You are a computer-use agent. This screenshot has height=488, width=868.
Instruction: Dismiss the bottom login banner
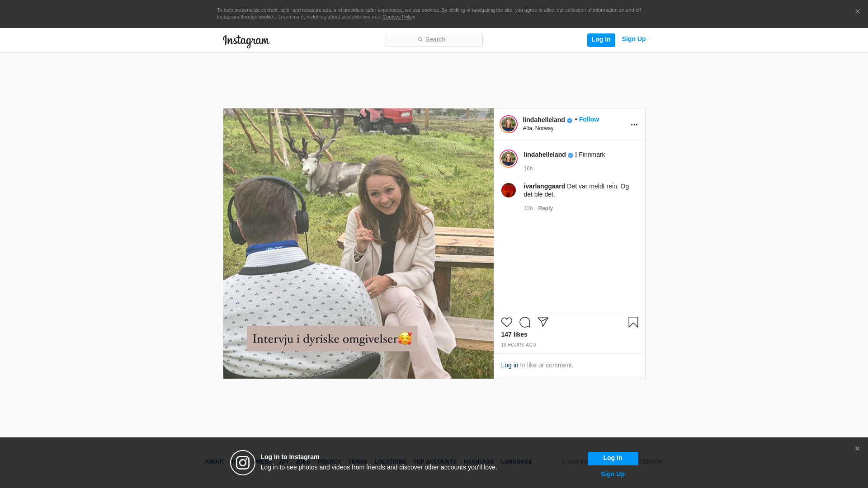click(x=857, y=449)
